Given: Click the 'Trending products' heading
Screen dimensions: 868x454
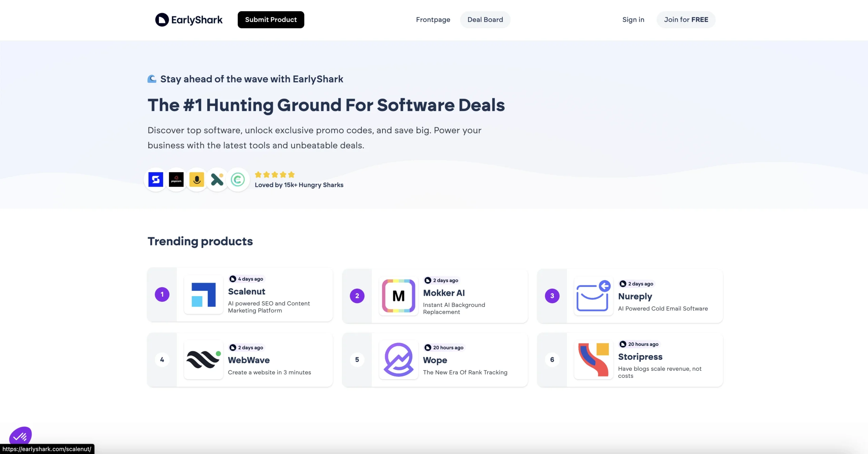Looking at the screenshot, I should click(x=200, y=241).
